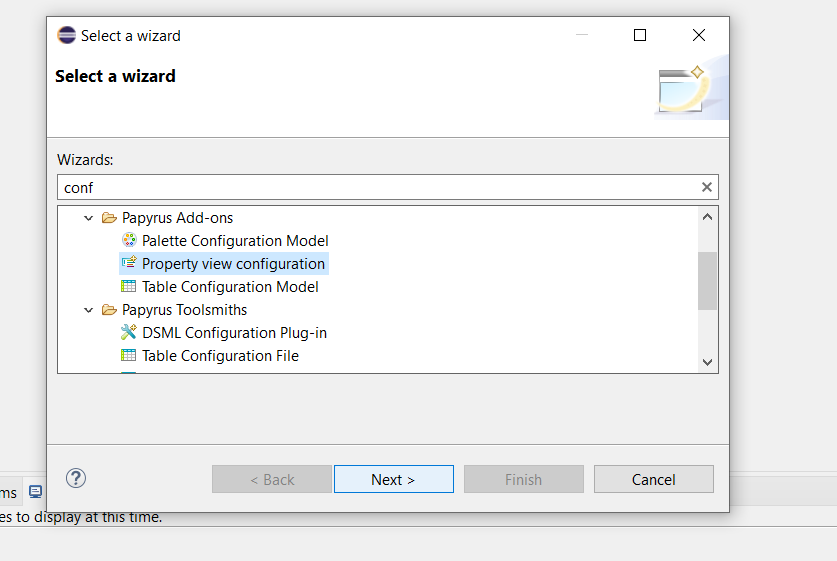Click the Palette Configuration Model icon
The width and height of the screenshot is (837, 561).
pyautogui.click(x=129, y=240)
